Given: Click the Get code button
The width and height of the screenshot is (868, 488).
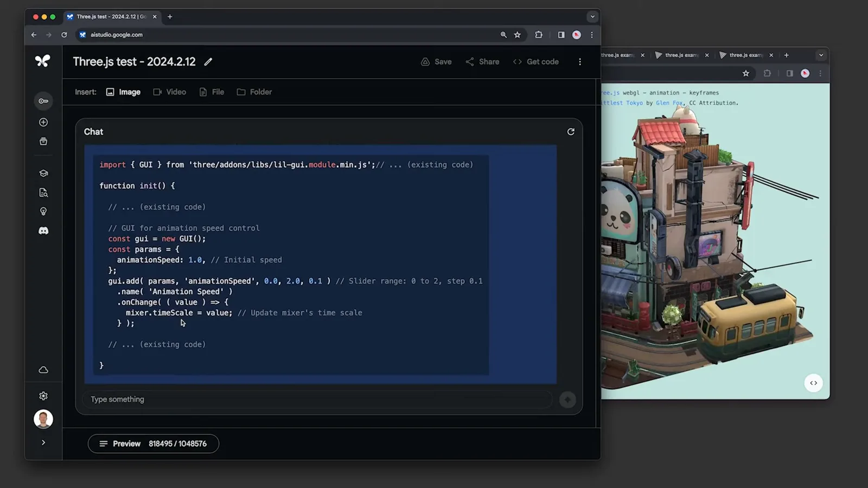Looking at the screenshot, I should click(536, 62).
